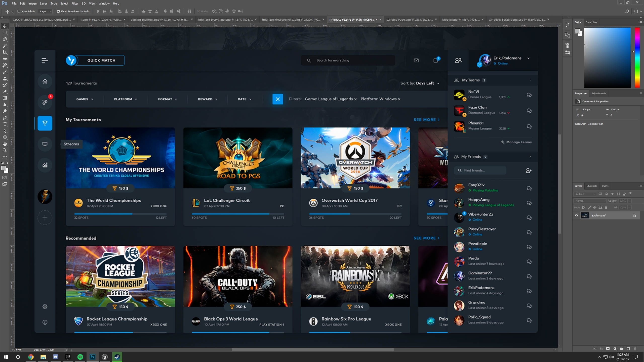Open the Window menu
Image resolution: width=644 pixels, height=362 pixels.
point(104,4)
